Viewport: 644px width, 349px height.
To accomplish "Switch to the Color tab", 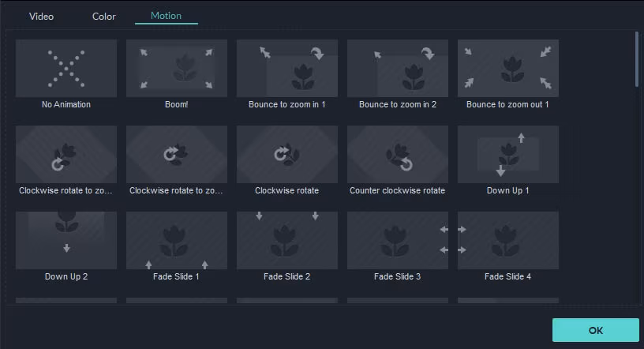I will click(x=104, y=17).
